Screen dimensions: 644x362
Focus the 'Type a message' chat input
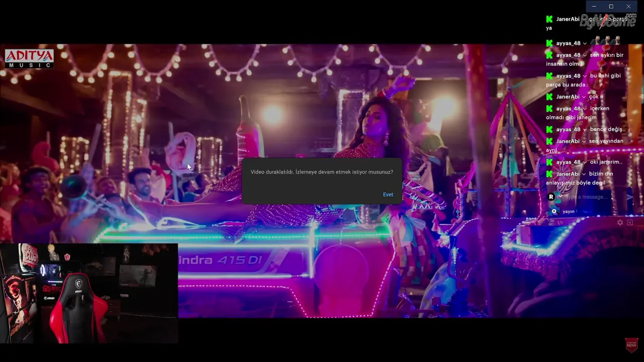click(x=594, y=197)
